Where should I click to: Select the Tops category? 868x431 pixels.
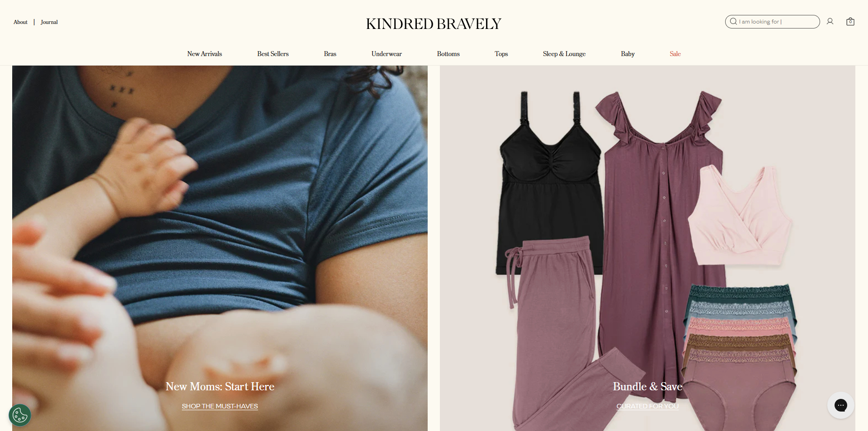501,54
